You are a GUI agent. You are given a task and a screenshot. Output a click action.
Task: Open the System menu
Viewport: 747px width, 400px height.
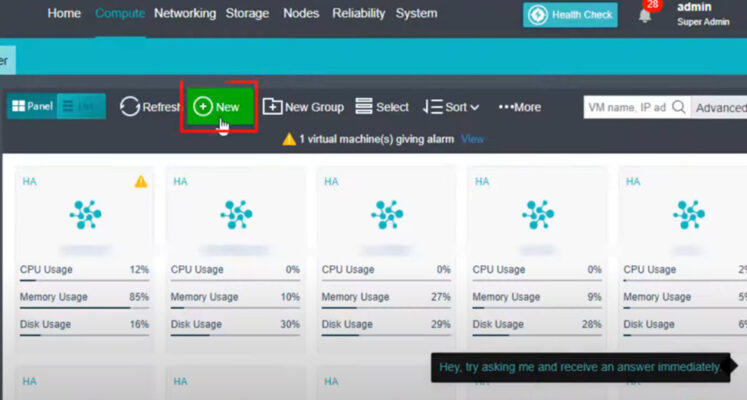416,13
